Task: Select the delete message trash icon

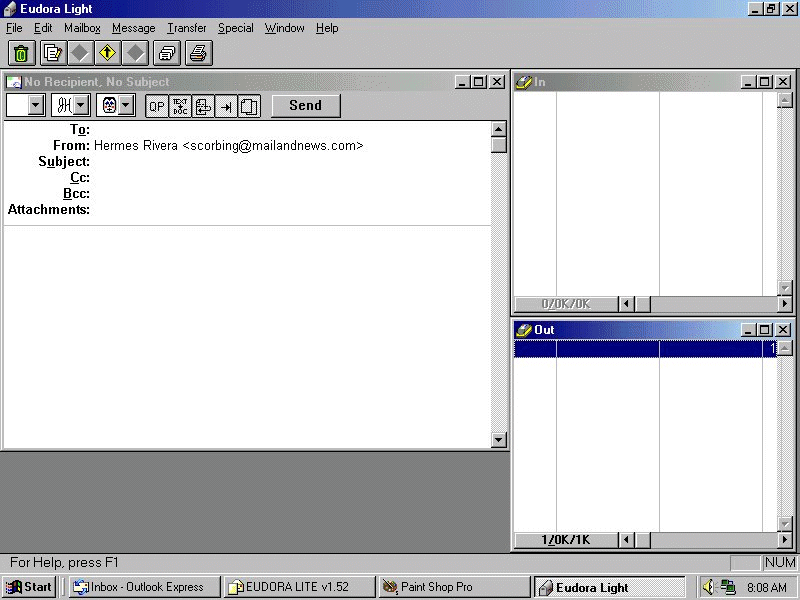Action: coord(21,52)
